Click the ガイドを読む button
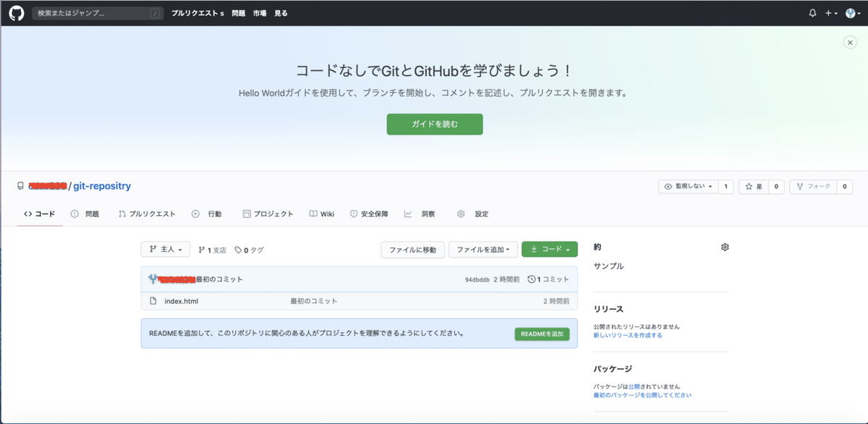 434,124
